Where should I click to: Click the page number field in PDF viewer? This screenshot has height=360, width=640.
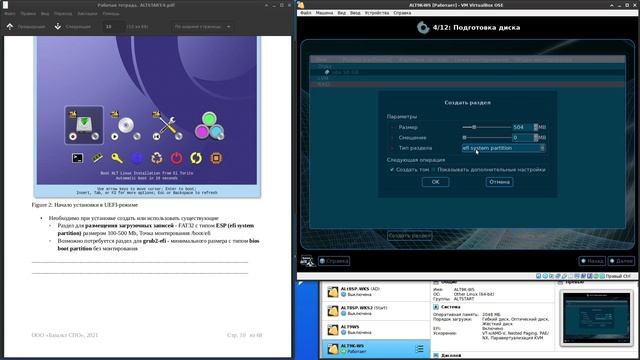click(x=113, y=27)
